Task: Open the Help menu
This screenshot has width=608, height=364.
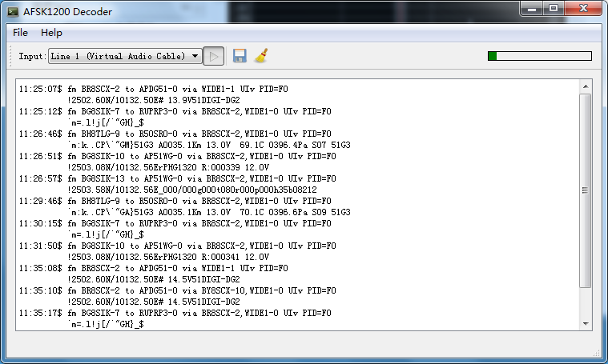Action: [x=51, y=33]
